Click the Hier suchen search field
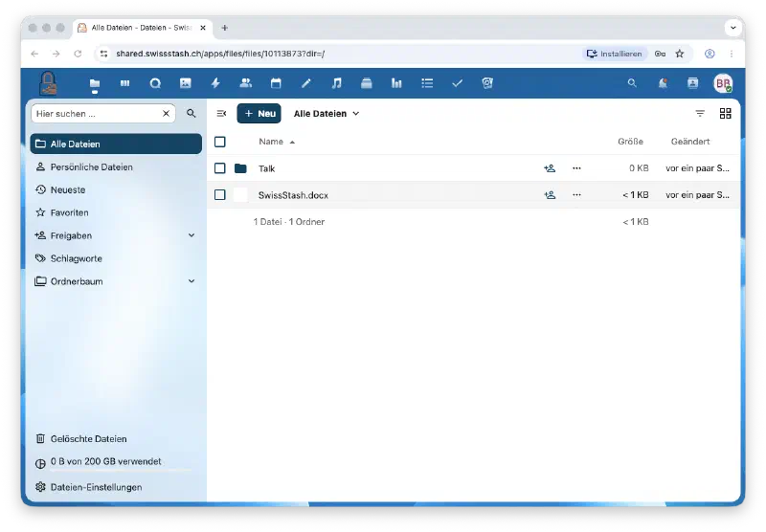Viewport: 766px width, 532px height. [98, 114]
